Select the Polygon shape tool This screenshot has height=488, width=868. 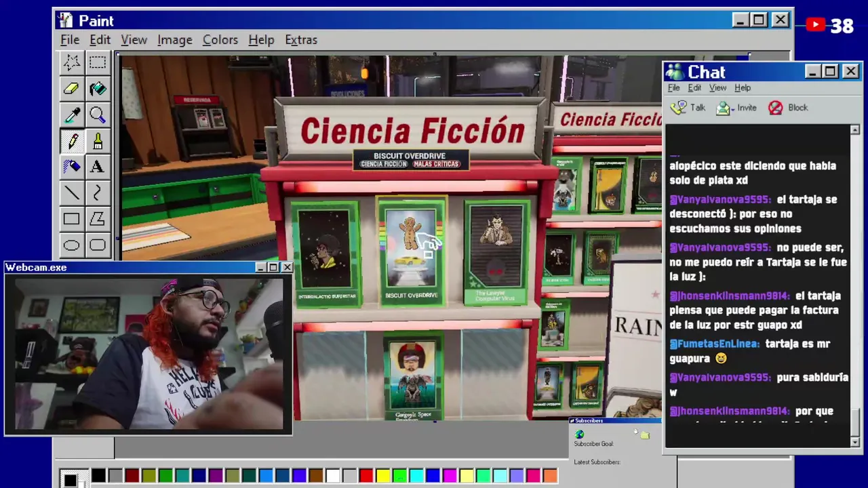[97, 219]
